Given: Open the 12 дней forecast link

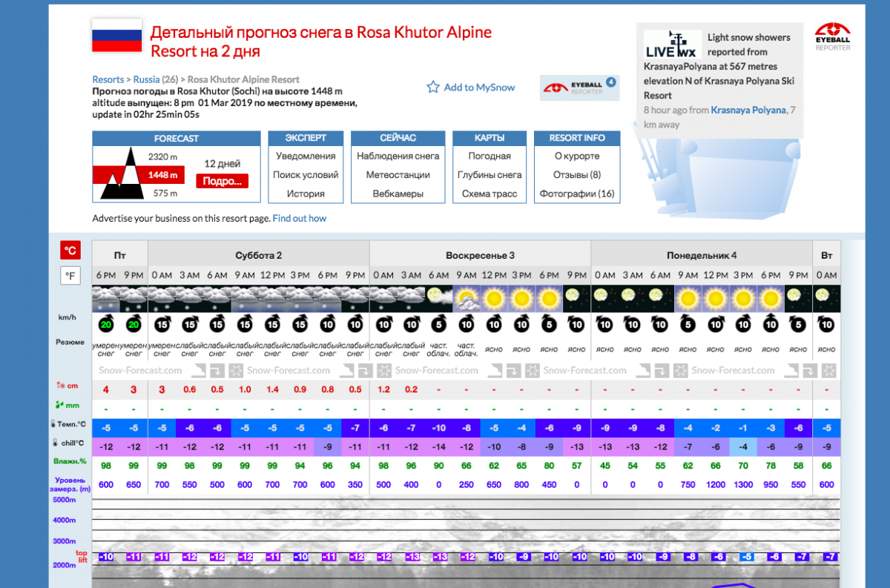Looking at the screenshot, I should tap(222, 164).
